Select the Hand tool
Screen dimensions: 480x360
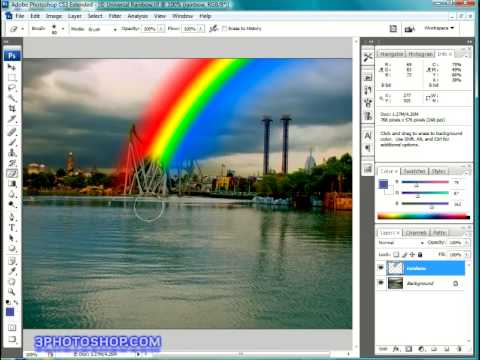click(x=12, y=282)
